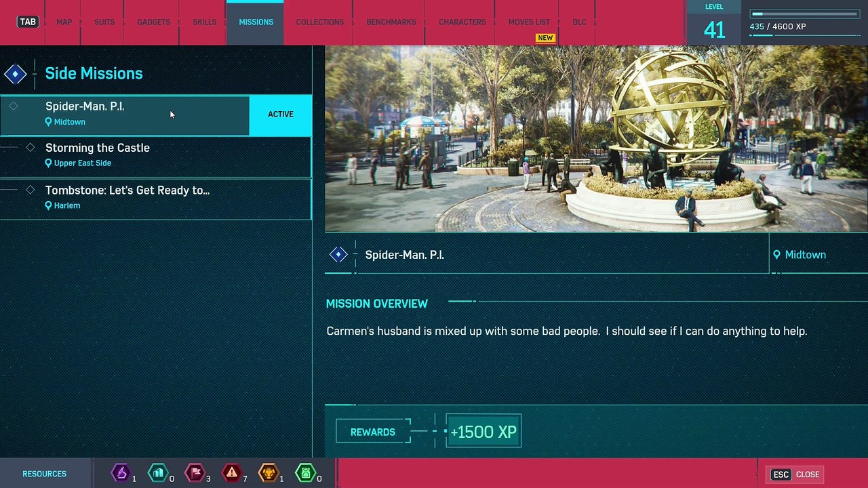This screenshot has height=488, width=868.
Task: Click the purple research token icon
Action: click(x=121, y=472)
